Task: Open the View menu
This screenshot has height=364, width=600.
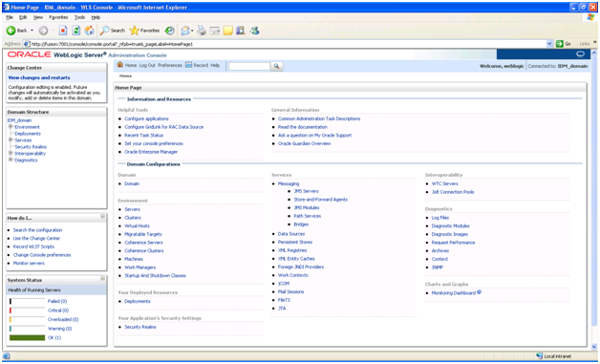Action: [38, 17]
